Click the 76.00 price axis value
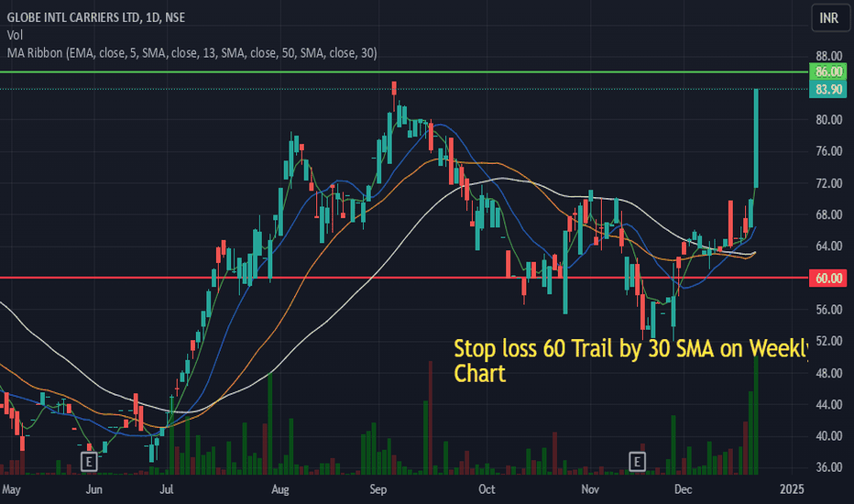The width and height of the screenshot is (854, 504). click(x=829, y=151)
